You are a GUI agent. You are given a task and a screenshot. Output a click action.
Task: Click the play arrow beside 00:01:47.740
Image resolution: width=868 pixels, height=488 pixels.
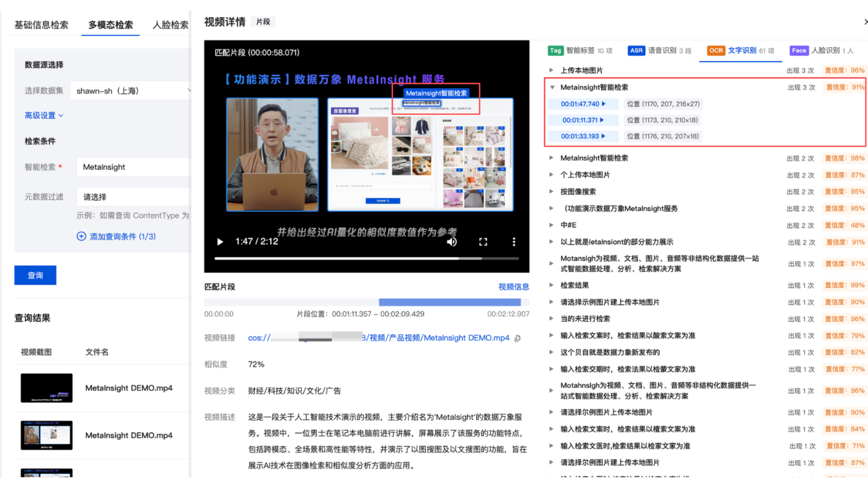tap(604, 104)
